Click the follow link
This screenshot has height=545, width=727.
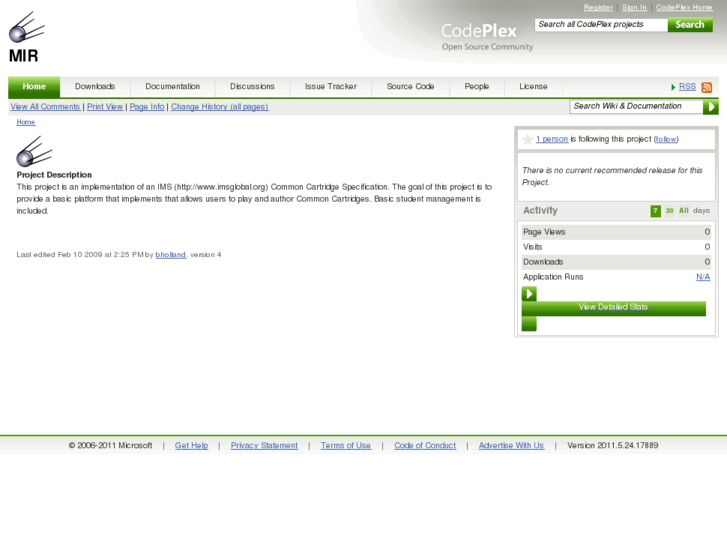(666, 139)
